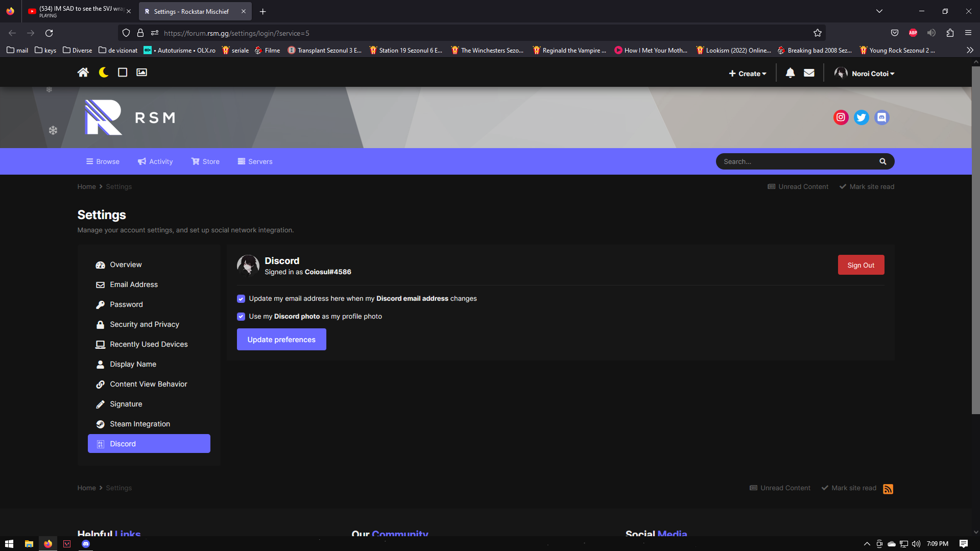Sign Out of the Discord integration
This screenshot has width=980, height=551.
[861, 265]
